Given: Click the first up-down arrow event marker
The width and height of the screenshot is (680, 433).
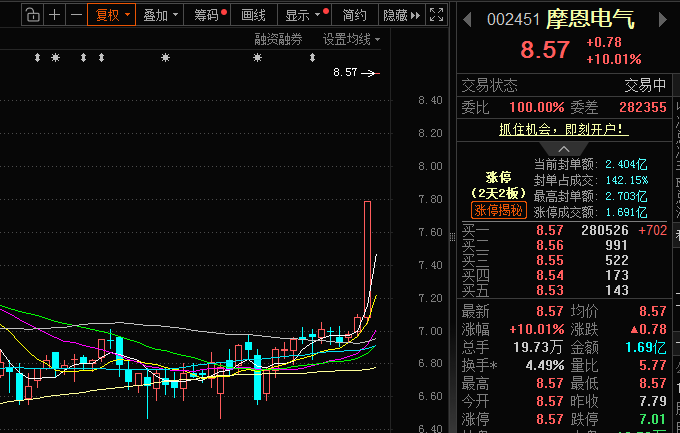Looking at the screenshot, I should (37, 57).
